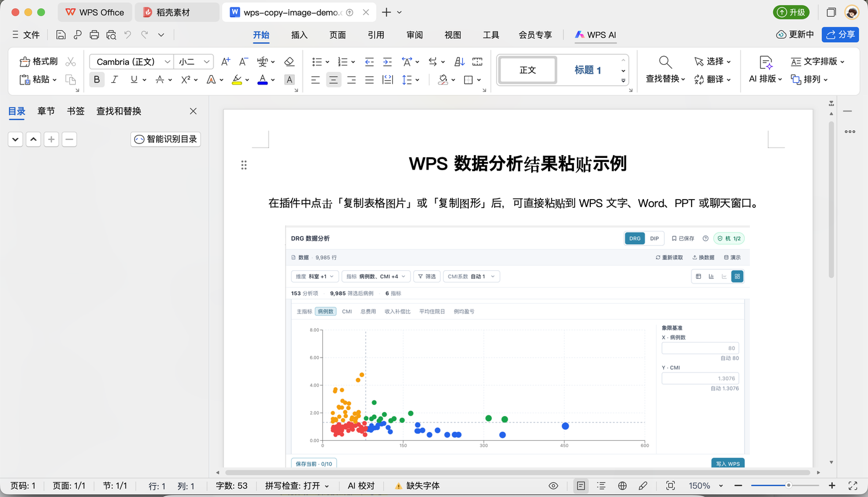Switch to 章节 navigation pane tab
The height and width of the screenshot is (497, 868).
click(x=46, y=111)
